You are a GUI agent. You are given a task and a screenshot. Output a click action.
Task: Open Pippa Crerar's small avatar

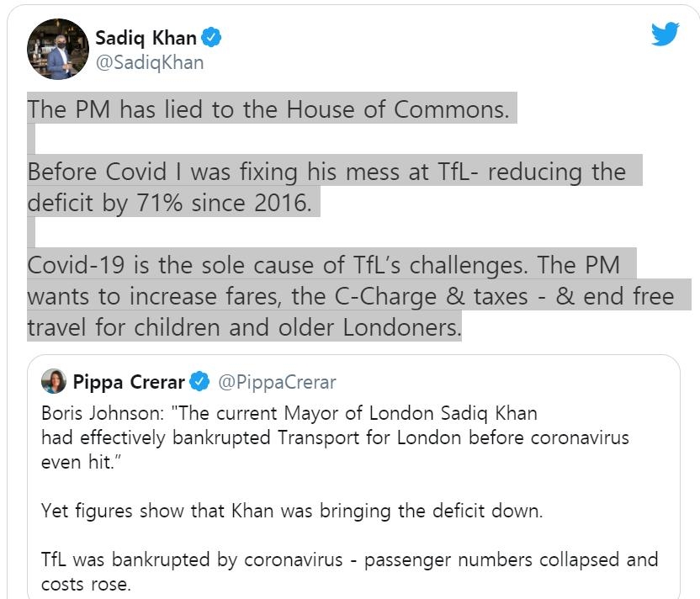(53, 382)
